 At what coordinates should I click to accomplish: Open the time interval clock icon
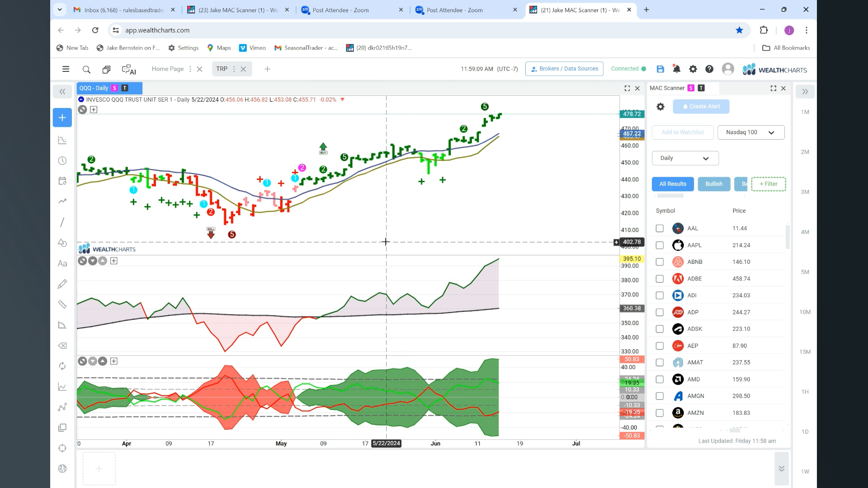62,161
